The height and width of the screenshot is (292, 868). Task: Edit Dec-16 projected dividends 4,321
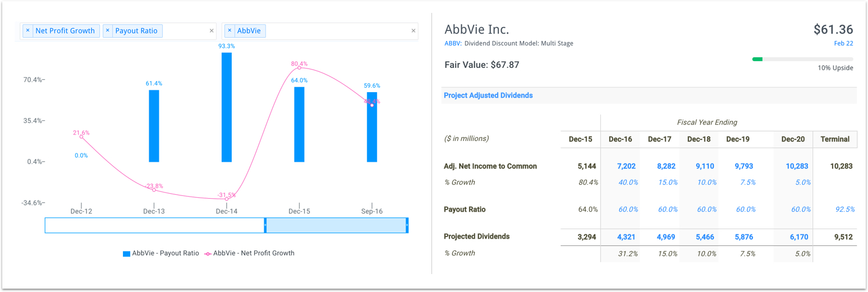coord(626,237)
